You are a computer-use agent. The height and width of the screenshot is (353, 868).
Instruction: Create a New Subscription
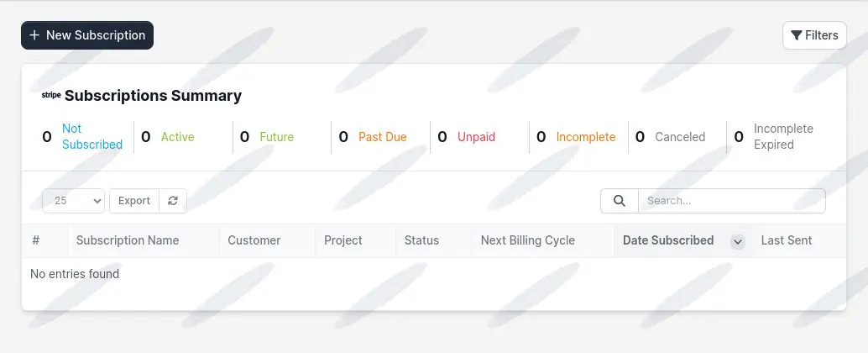[x=87, y=35]
